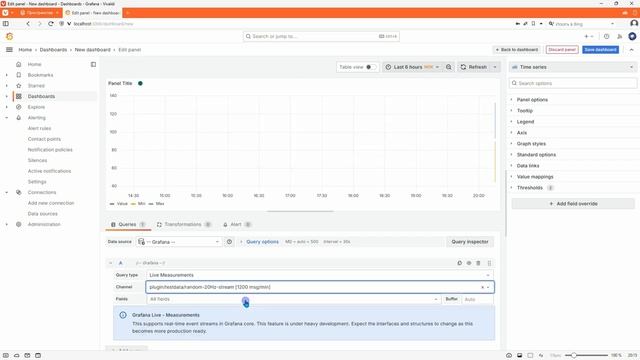Image resolution: width=640 pixels, height=360 pixels.
Task: Open Add new connection in the sidebar
Action: click(x=51, y=203)
